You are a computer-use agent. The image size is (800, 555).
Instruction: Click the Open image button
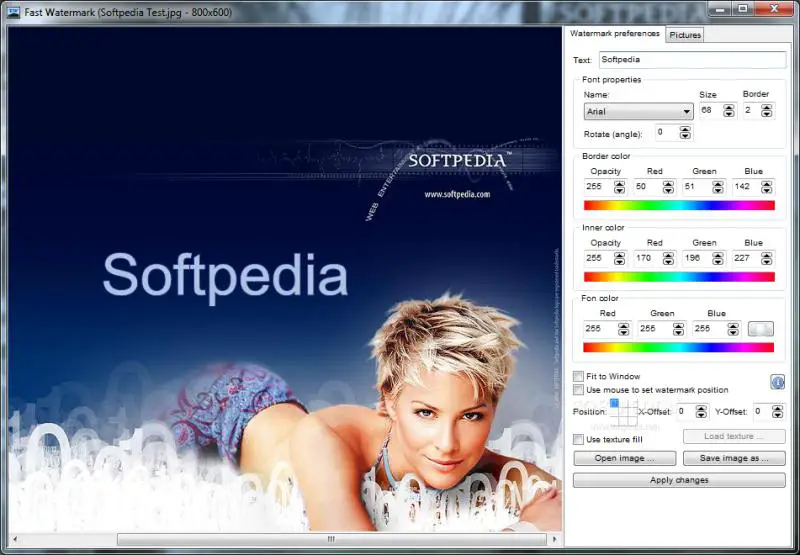click(x=624, y=458)
